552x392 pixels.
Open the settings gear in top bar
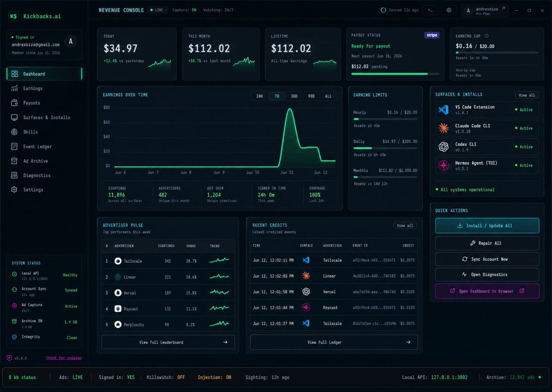point(449,10)
